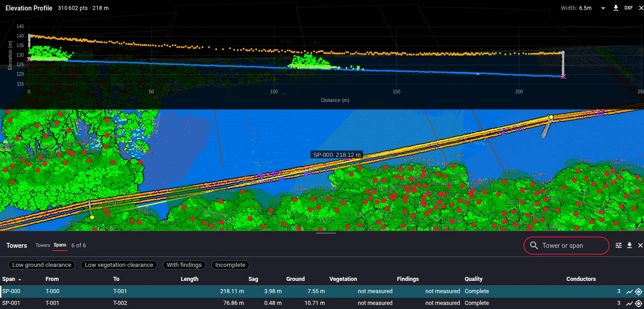Click length value 218.11 m

coord(232,291)
